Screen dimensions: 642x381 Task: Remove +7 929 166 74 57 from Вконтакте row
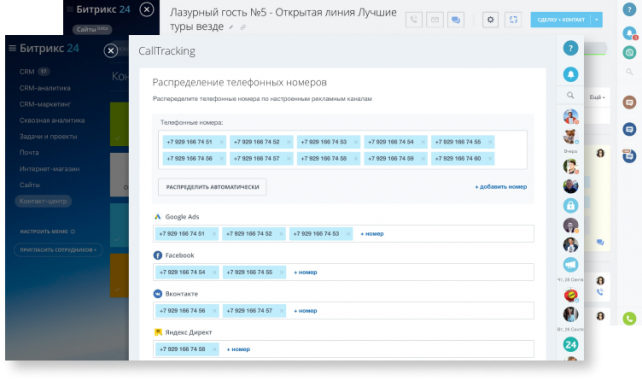coord(282,311)
